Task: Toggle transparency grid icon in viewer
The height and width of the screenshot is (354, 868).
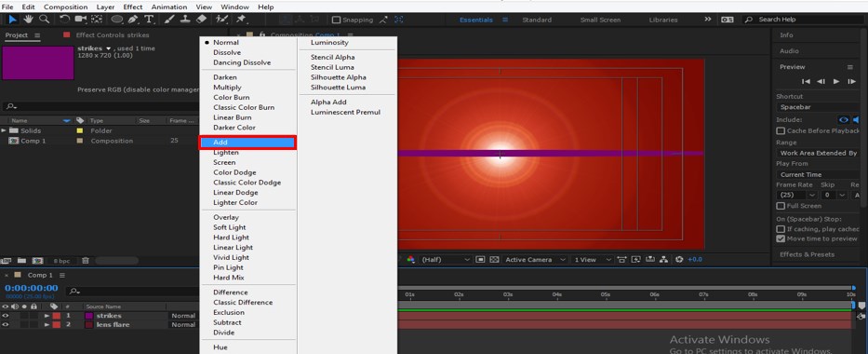Action: click(494, 259)
